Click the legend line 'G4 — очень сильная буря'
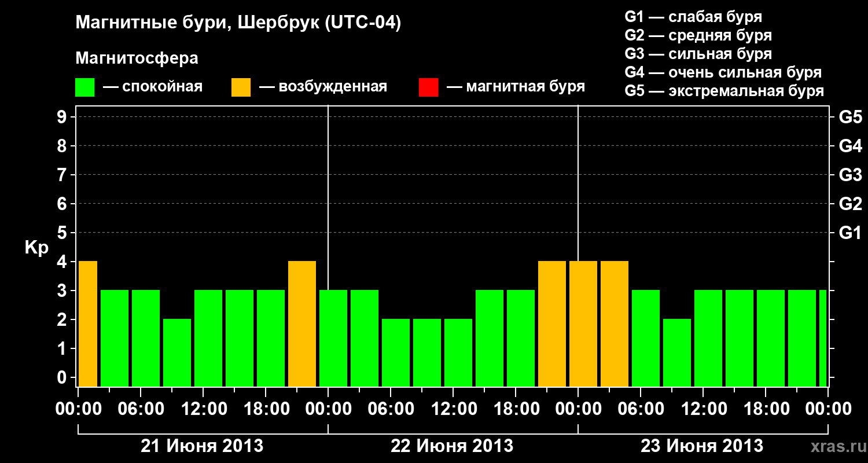 point(723,72)
